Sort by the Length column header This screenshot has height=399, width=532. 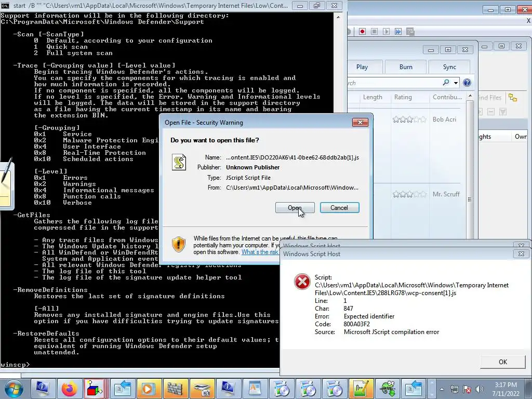[x=373, y=97]
